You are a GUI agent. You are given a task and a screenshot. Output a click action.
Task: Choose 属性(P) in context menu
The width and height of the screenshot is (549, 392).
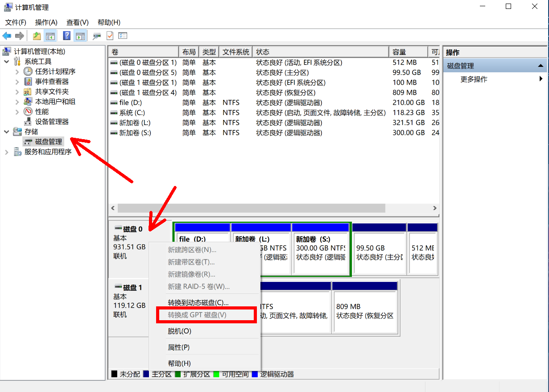[204, 347]
